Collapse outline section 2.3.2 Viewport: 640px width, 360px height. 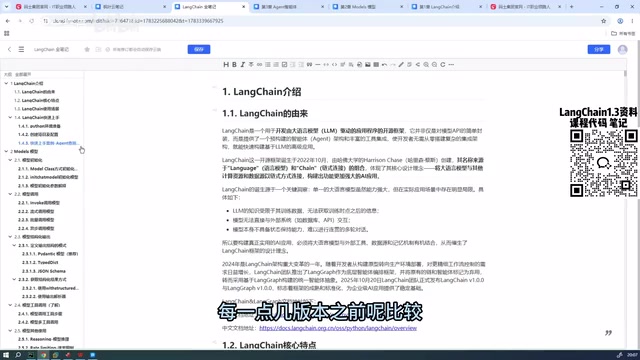pyautogui.click(x=14, y=279)
